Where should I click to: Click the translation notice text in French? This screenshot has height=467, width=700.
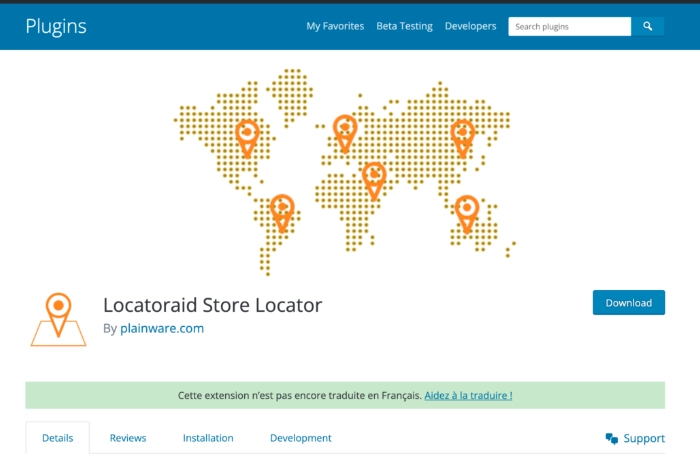(300, 396)
